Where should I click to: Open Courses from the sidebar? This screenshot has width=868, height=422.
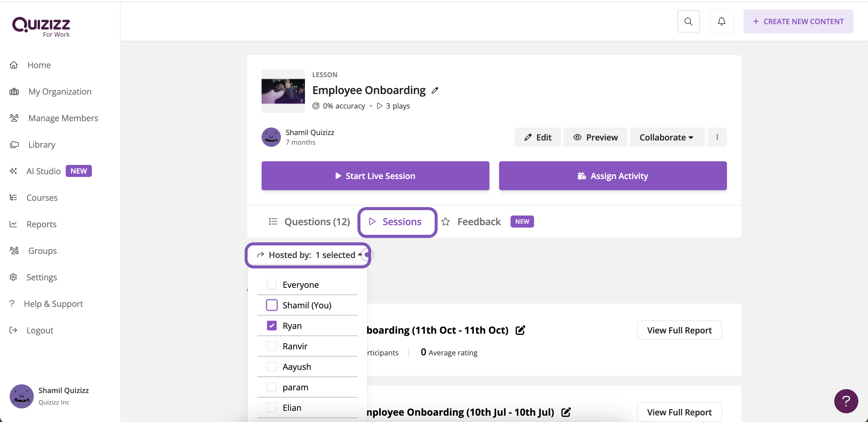(42, 197)
